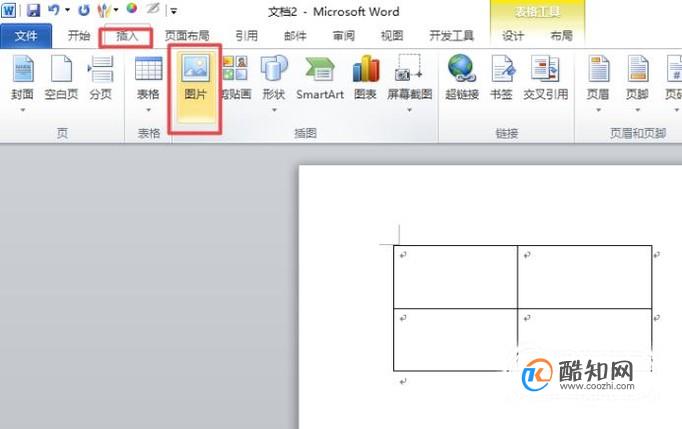Switch to the 开始 tab

(79, 36)
